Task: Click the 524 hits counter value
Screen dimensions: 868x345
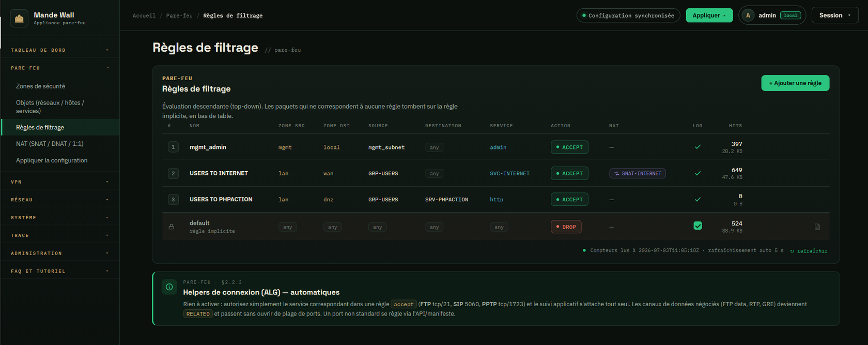Action: coord(737,223)
